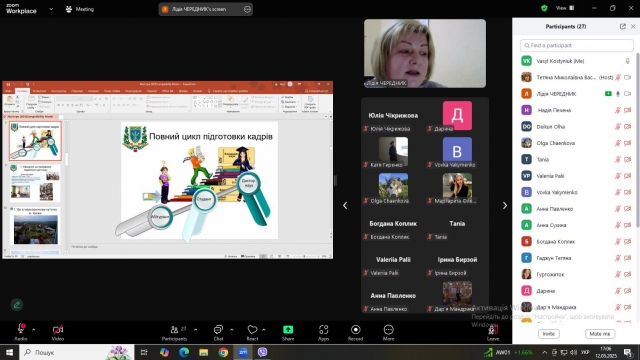Click the Leave meeting icon

[x=493, y=330]
